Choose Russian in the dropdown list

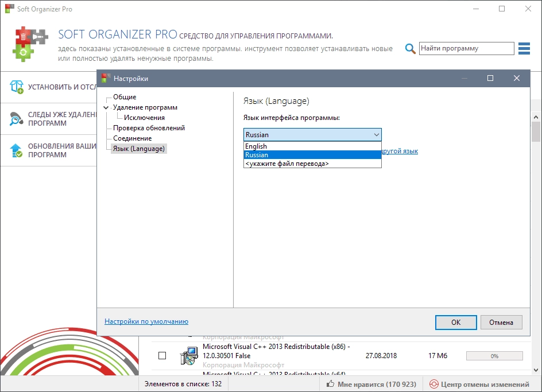pyautogui.click(x=312, y=155)
